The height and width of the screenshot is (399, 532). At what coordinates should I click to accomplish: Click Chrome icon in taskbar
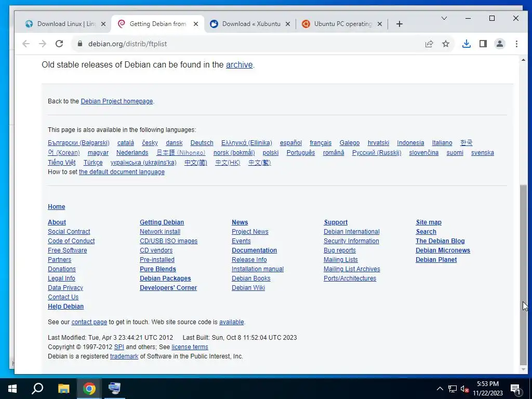pos(89,389)
